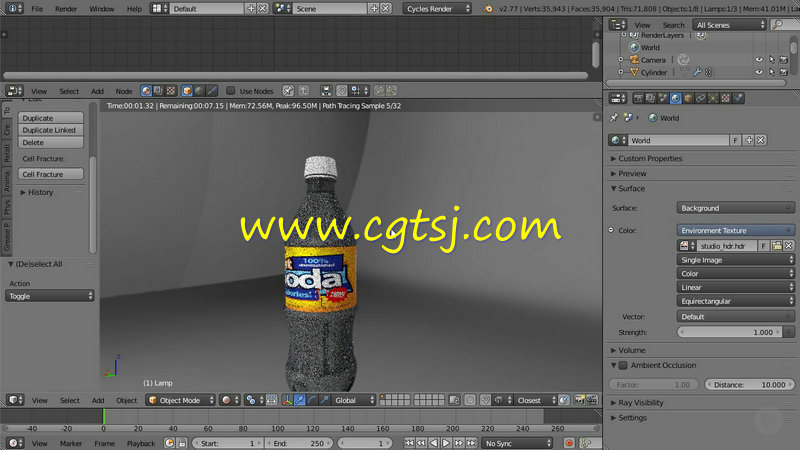Play the animation forward
This screenshot has height=450, width=800.
(x=446, y=443)
